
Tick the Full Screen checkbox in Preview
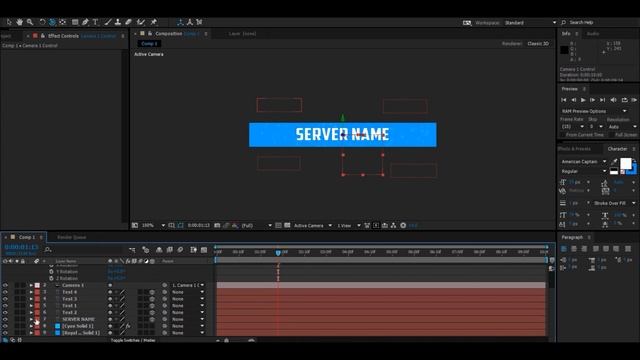(x=611, y=135)
